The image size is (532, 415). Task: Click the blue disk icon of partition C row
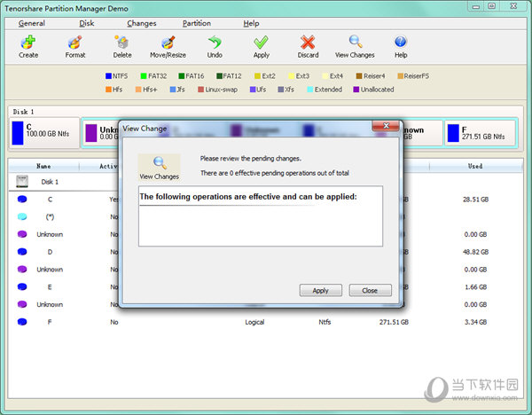point(22,200)
